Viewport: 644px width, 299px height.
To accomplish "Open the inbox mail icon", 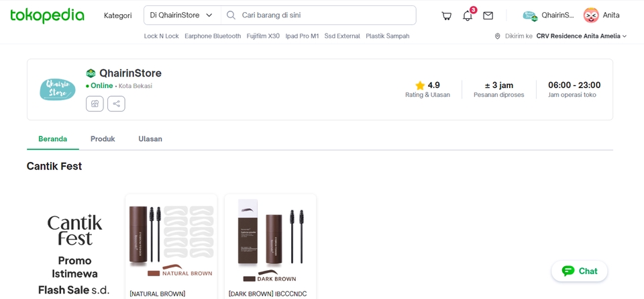I will [488, 15].
